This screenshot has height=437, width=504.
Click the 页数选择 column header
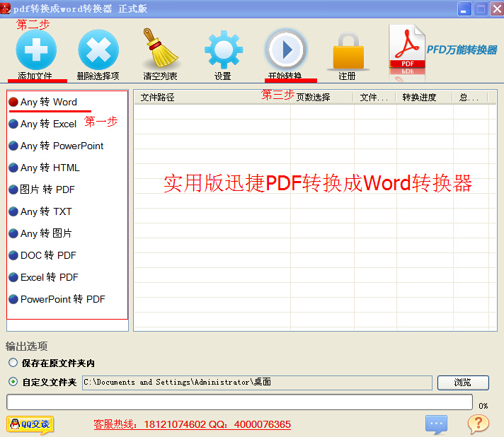point(313,98)
